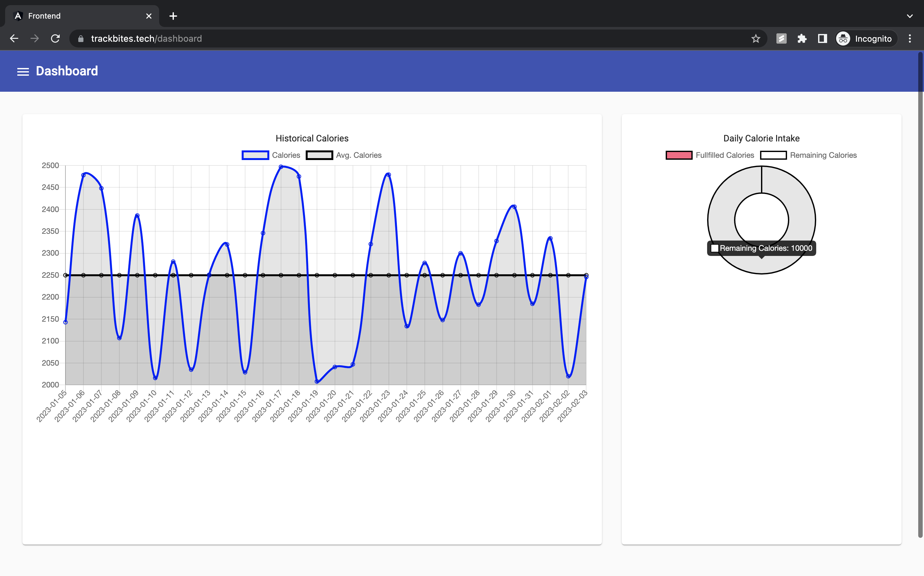Open Chrome three-dot menu

coord(910,38)
